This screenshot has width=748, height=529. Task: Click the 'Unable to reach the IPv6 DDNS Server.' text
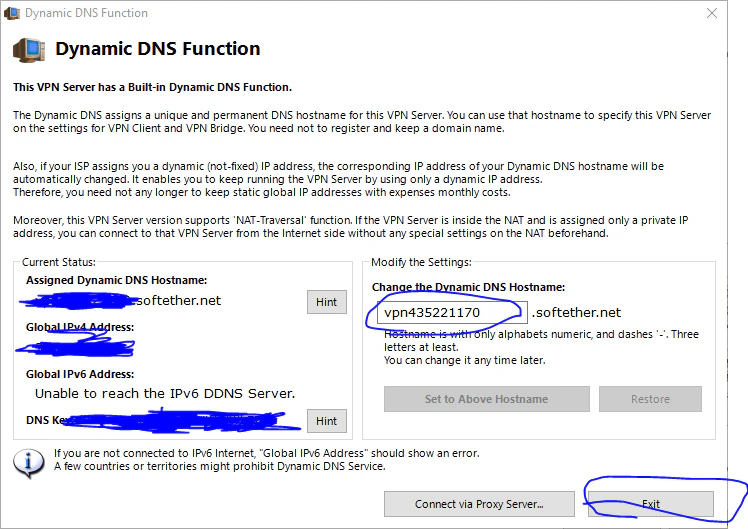tap(165, 394)
